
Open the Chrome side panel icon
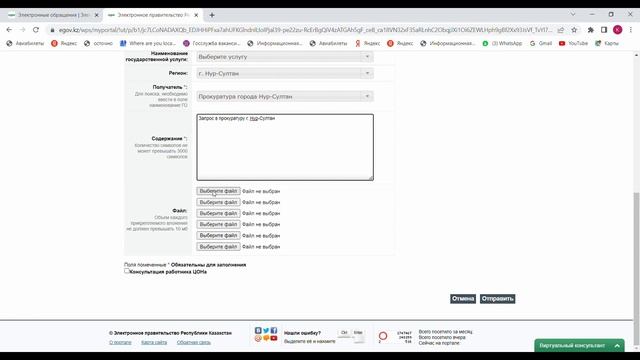coord(604,30)
